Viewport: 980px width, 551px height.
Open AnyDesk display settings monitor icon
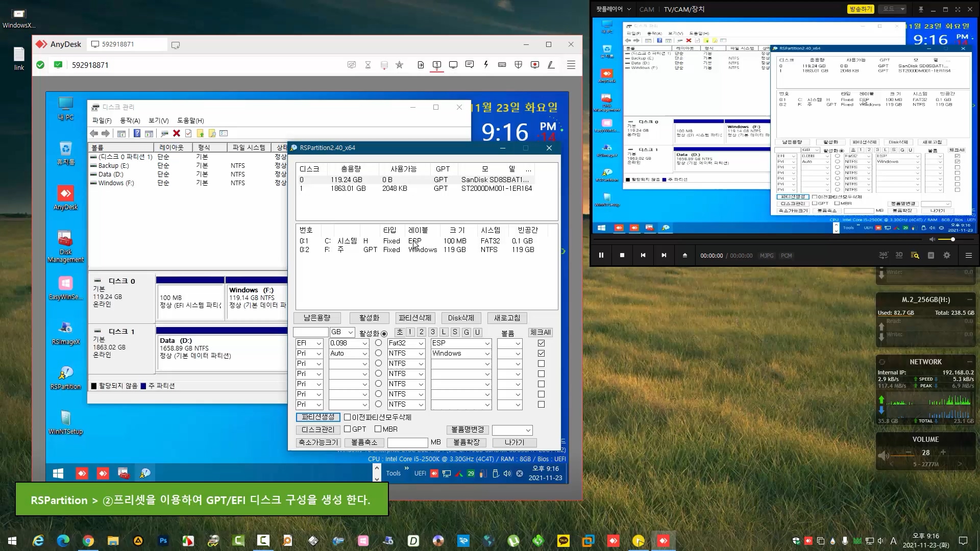[x=453, y=65]
